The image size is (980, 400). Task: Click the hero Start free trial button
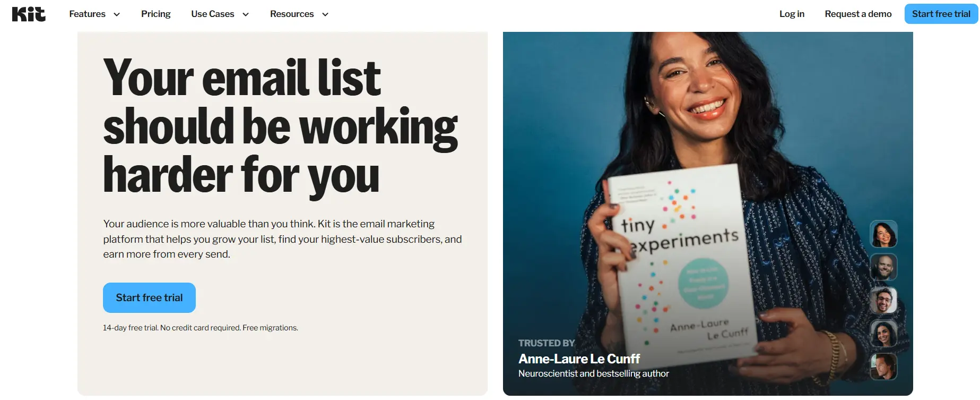149,297
